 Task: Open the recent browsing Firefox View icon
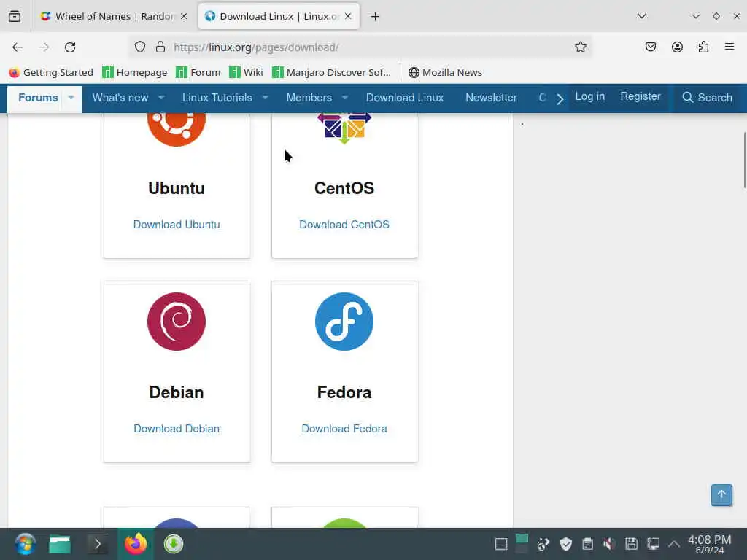15,16
